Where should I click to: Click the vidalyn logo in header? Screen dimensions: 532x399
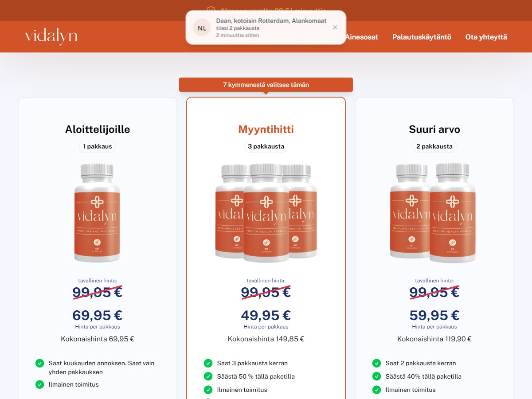click(x=51, y=37)
